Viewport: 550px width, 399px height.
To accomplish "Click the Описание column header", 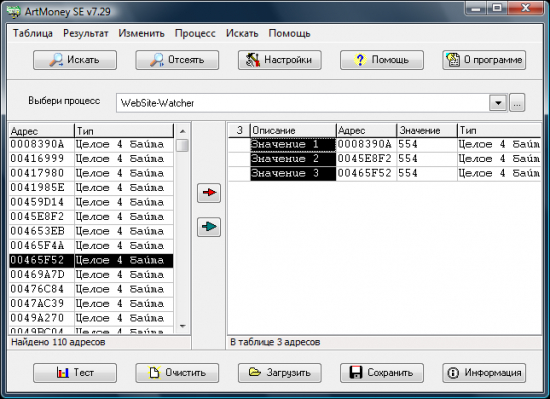I will pyautogui.click(x=293, y=130).
